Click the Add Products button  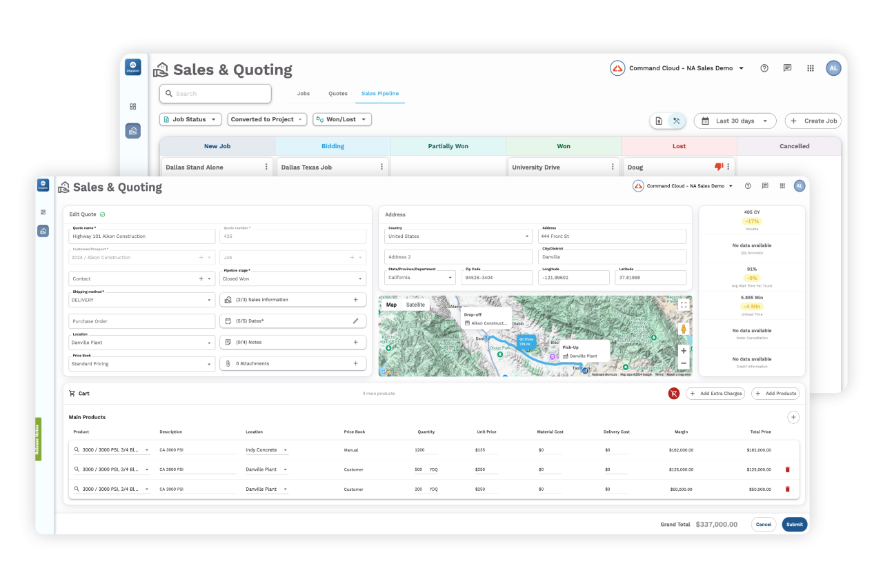point(775,393)
